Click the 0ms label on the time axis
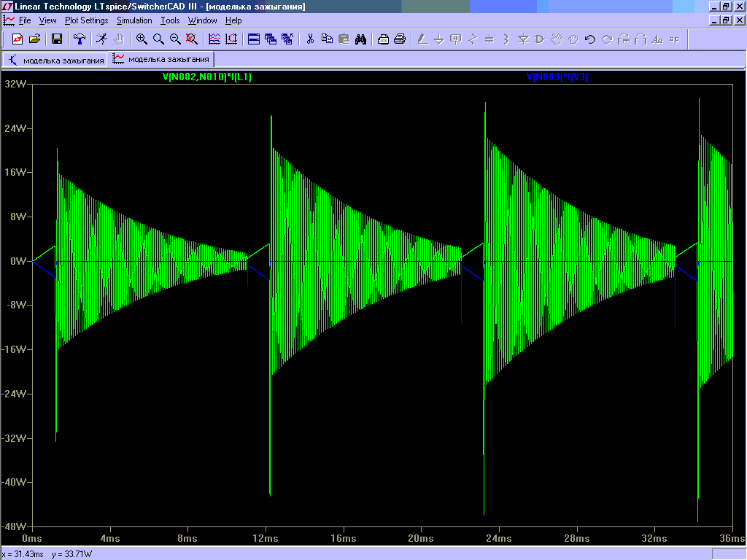The width and height of the screenshot is (747, 560). pyautogui.click(x=32, y=538)
